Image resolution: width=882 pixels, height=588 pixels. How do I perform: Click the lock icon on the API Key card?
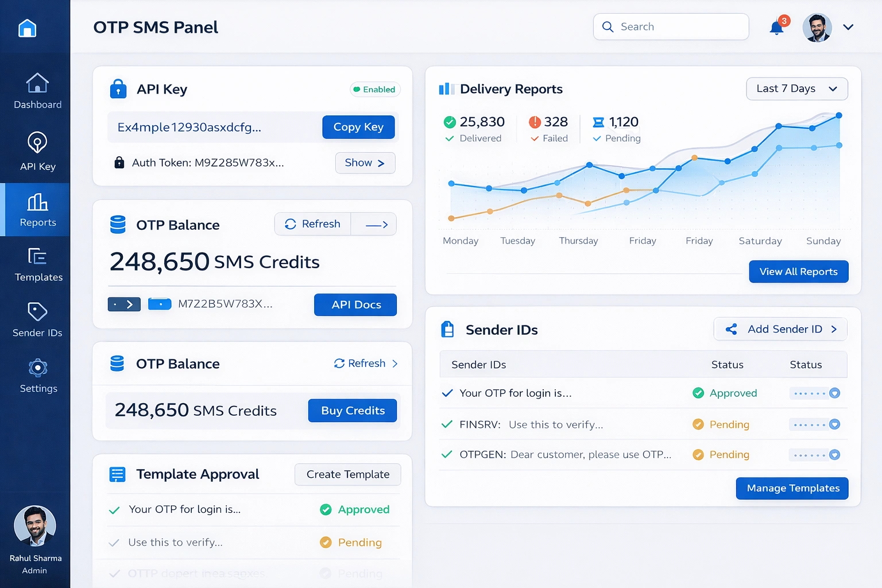pyautogui.click(x=118, y=88)
